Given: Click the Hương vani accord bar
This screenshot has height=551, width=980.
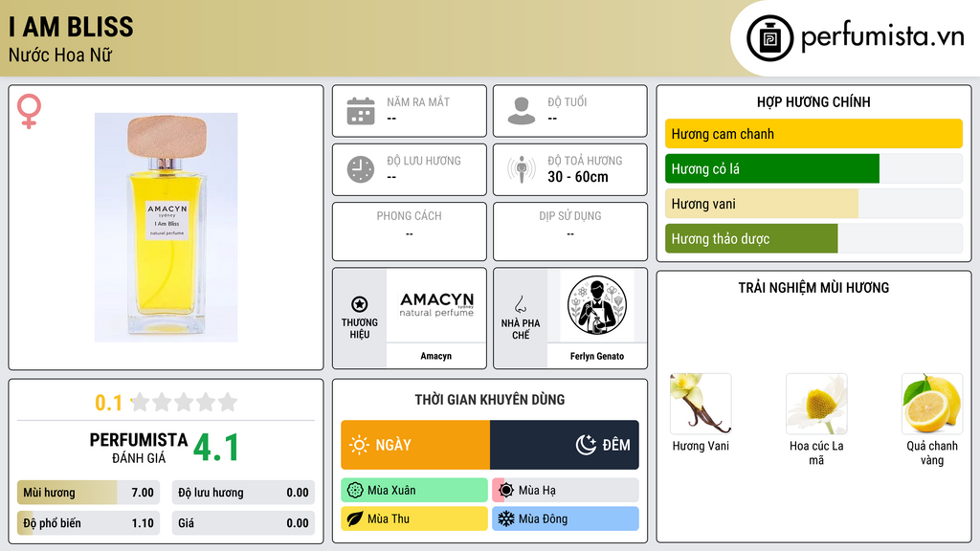Looking at the screenshot, I should coord(813,204).
